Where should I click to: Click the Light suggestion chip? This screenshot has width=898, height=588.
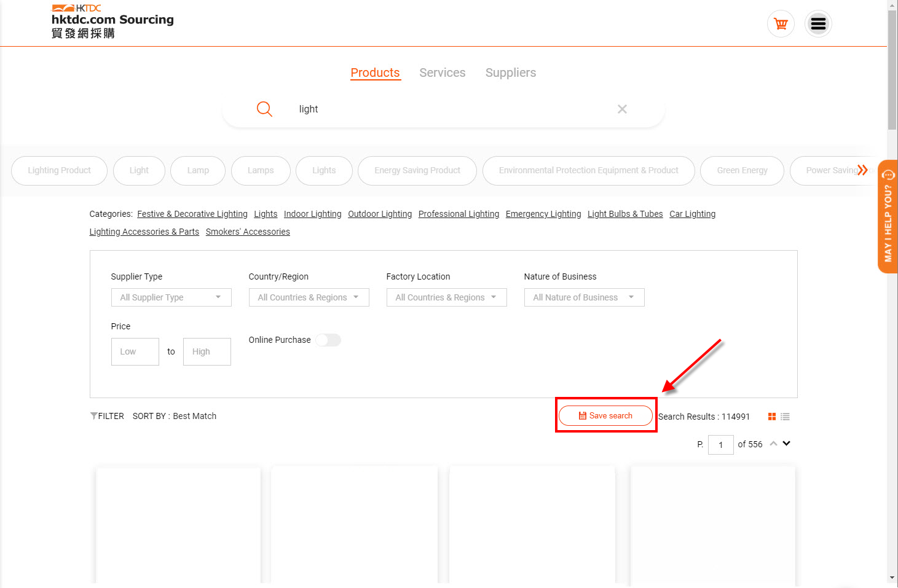pos(139,171)
